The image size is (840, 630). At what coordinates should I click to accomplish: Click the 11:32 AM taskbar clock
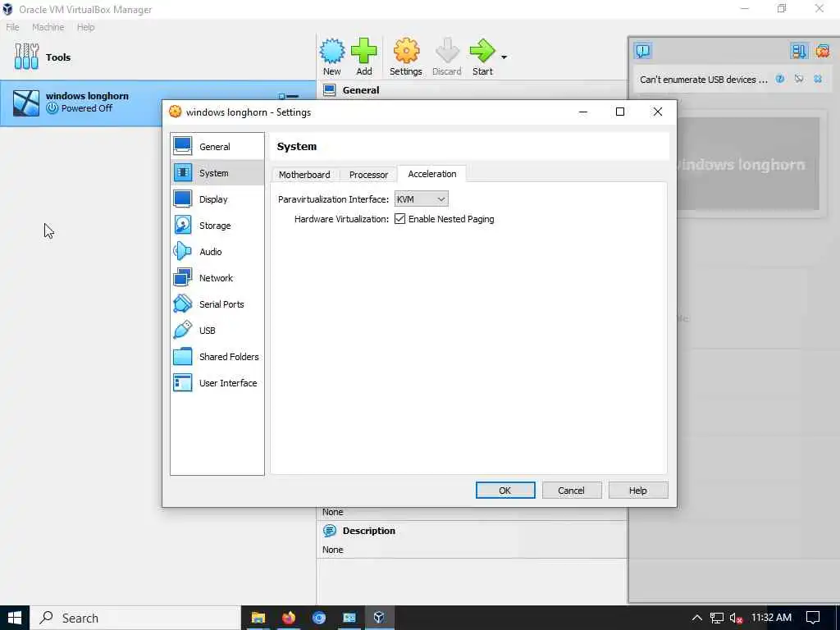click(x=771, y=618)
